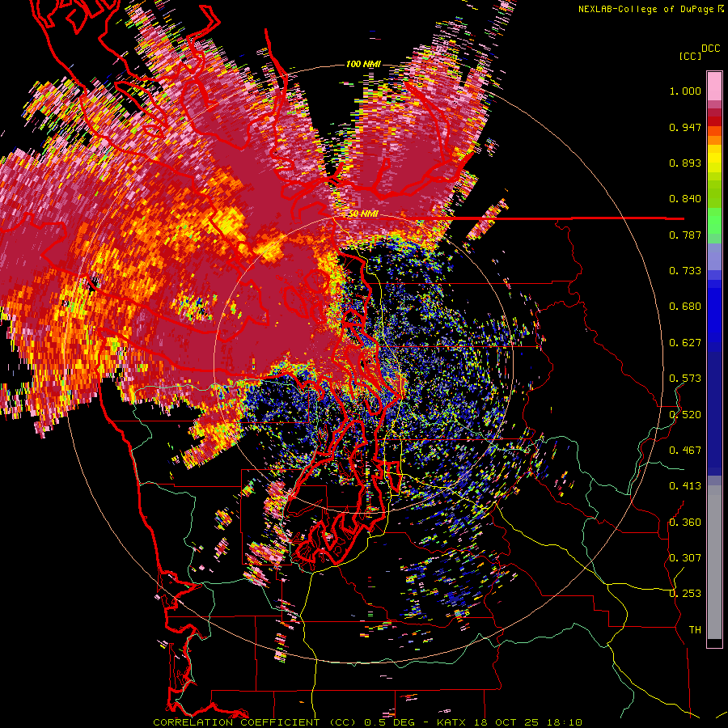Click the 0.573 scale value
Image resolution: width=728 pixels, height=728 pixels.
click(685, 379)
